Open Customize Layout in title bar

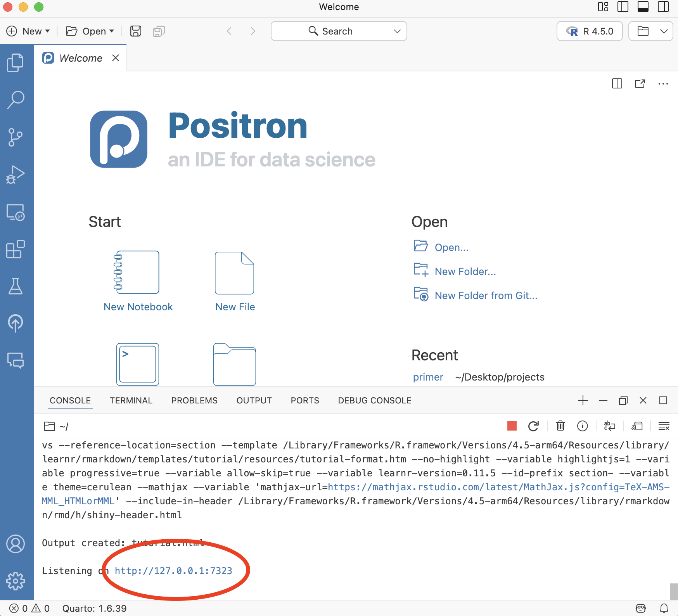click(603, 7)
